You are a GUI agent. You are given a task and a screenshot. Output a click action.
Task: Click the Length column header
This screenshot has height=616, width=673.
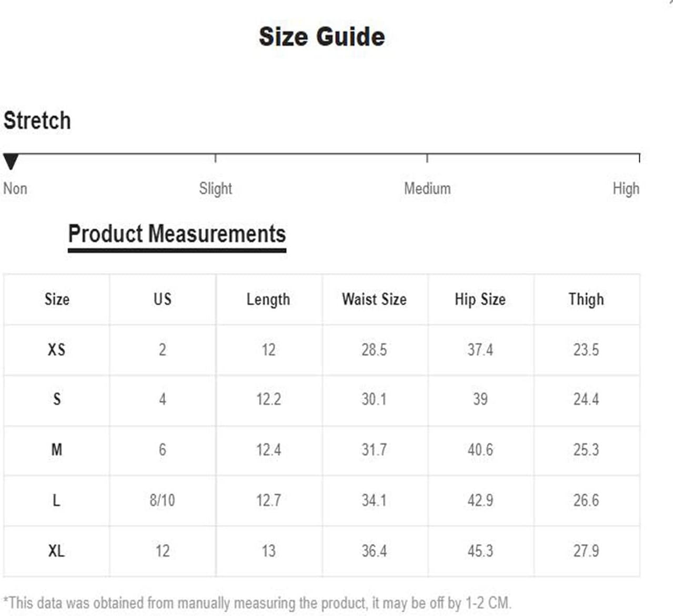[268, 299]
